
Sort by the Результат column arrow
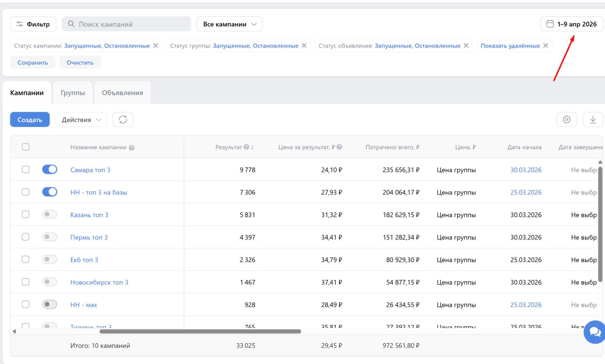click(252, 147)
